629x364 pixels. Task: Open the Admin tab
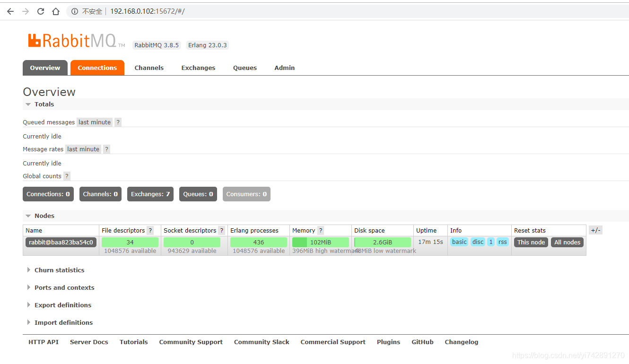tap(285, 68)
